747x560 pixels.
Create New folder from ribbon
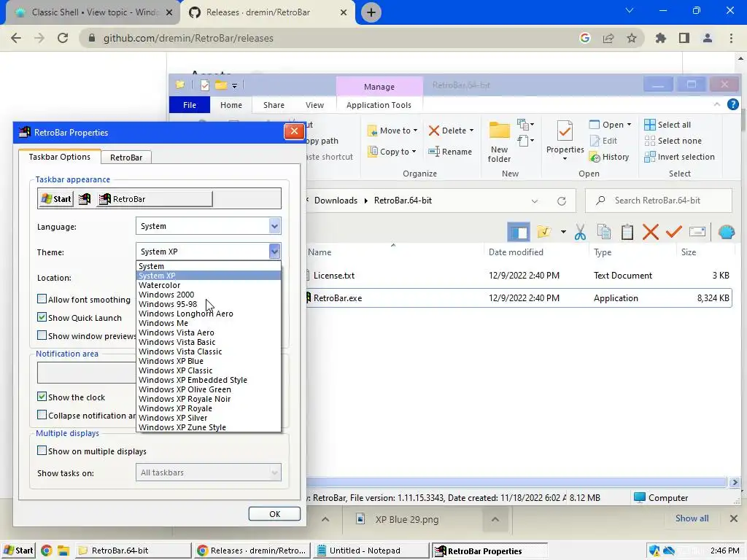coord(499,142)
